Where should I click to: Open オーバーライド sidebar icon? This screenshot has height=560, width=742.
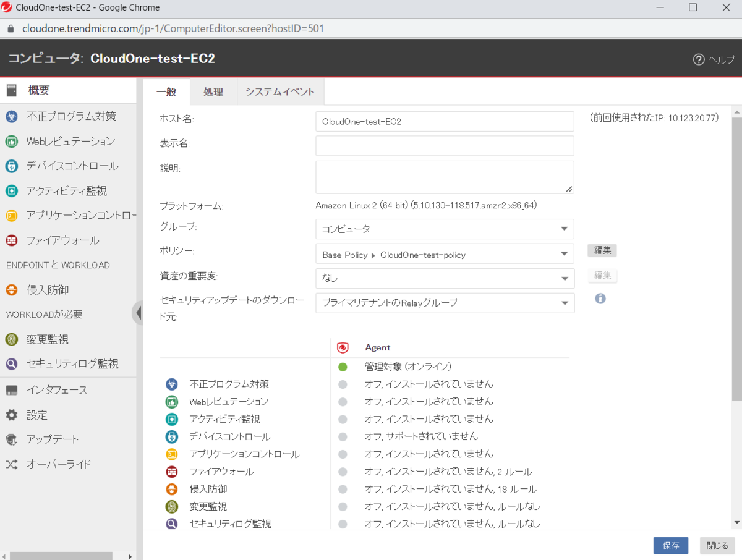click(11, 464)
